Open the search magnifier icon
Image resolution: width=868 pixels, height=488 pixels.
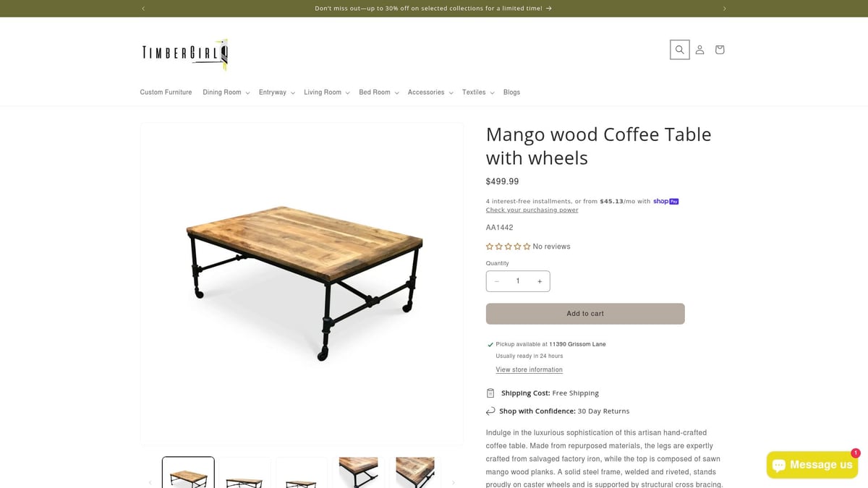pos(679,50)
